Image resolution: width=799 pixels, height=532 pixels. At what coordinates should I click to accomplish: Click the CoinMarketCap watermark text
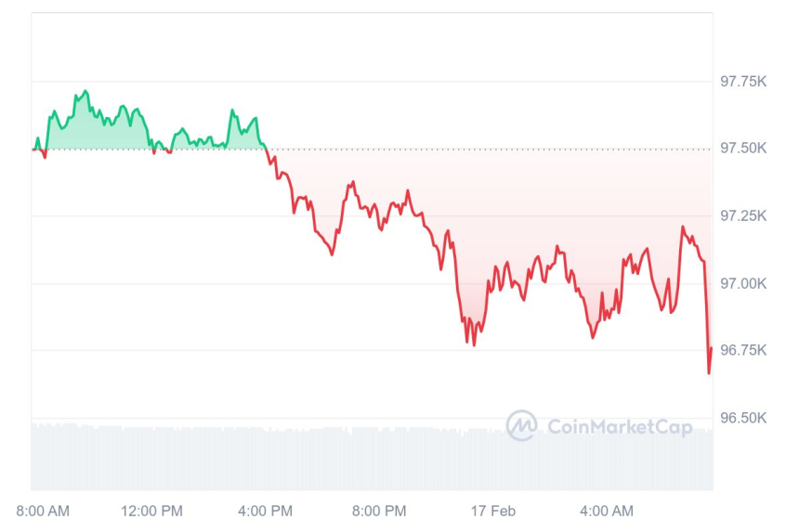[620, 427]
